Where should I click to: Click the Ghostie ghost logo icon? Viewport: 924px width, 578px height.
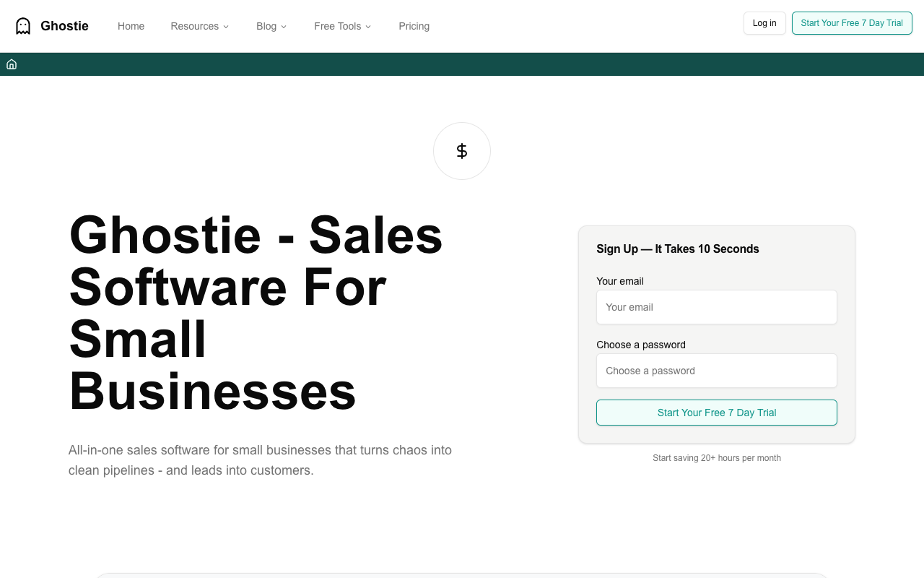(x=24, y=25)
